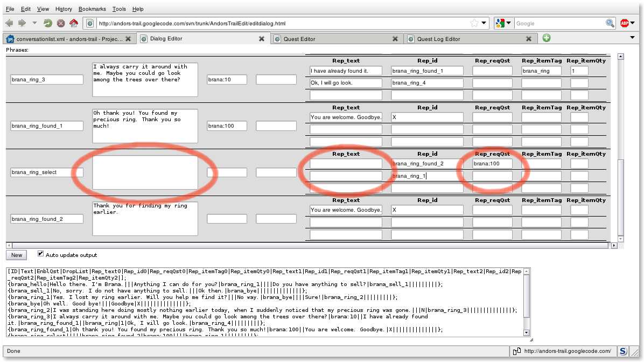This screenshot has width=644, height=362.
Task: Click the browser Forward arrow
Action: point(22,23)
